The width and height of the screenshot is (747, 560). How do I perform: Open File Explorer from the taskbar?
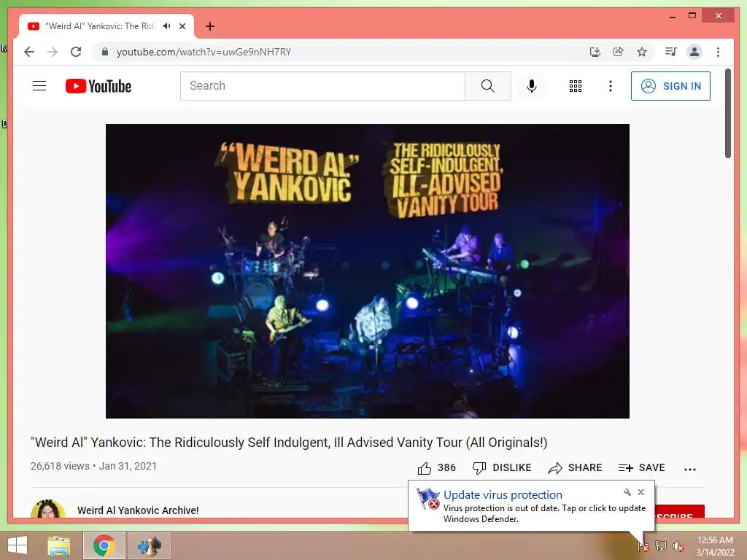coord(58,545)
